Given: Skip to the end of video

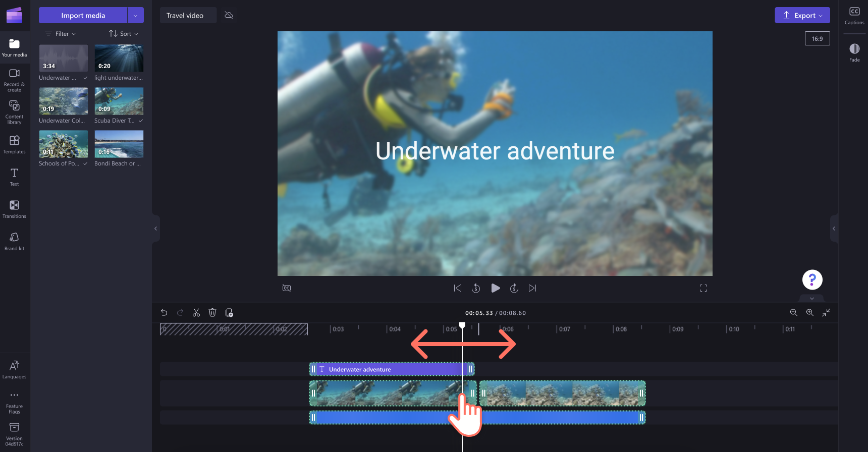Looking at the screenshot, I should 532,288.
